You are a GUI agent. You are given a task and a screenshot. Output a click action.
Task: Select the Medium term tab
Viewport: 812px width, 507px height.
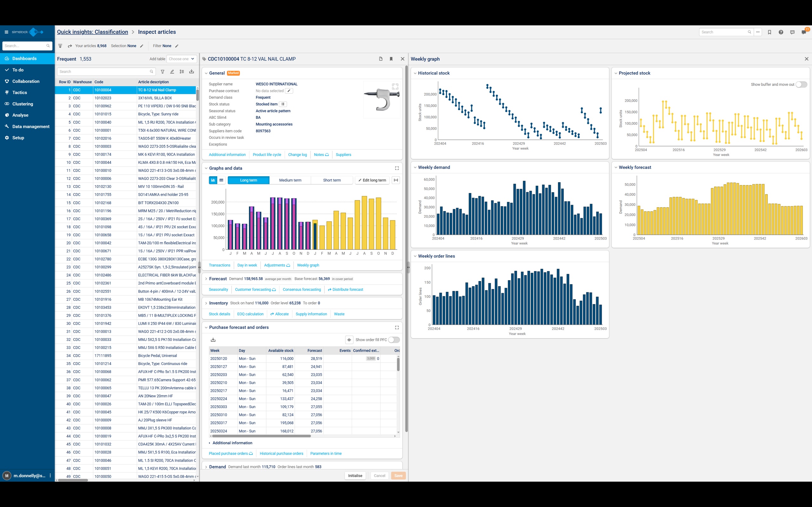click(290, 180)
